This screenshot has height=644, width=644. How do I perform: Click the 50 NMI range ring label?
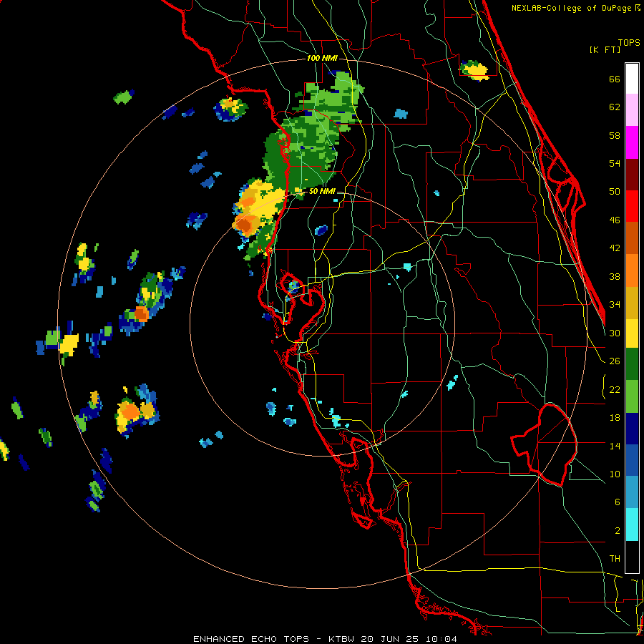click(322, 191)
